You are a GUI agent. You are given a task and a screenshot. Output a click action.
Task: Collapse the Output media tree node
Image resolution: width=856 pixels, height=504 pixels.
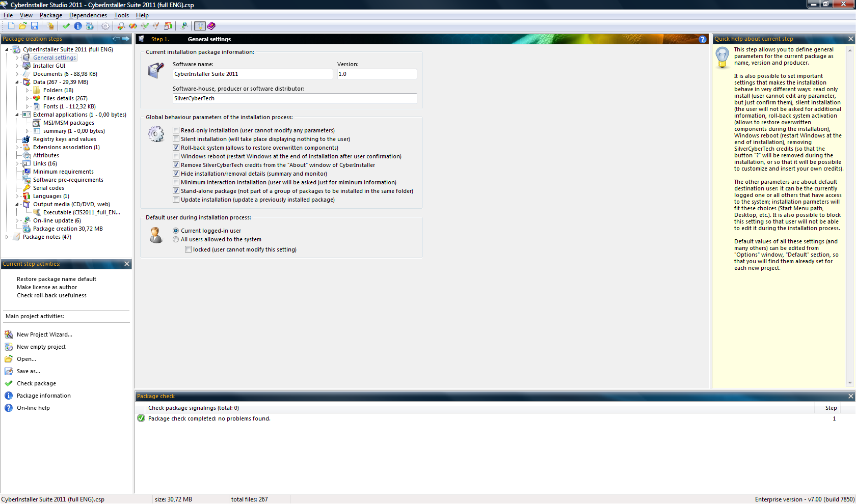tap(17, 204)
